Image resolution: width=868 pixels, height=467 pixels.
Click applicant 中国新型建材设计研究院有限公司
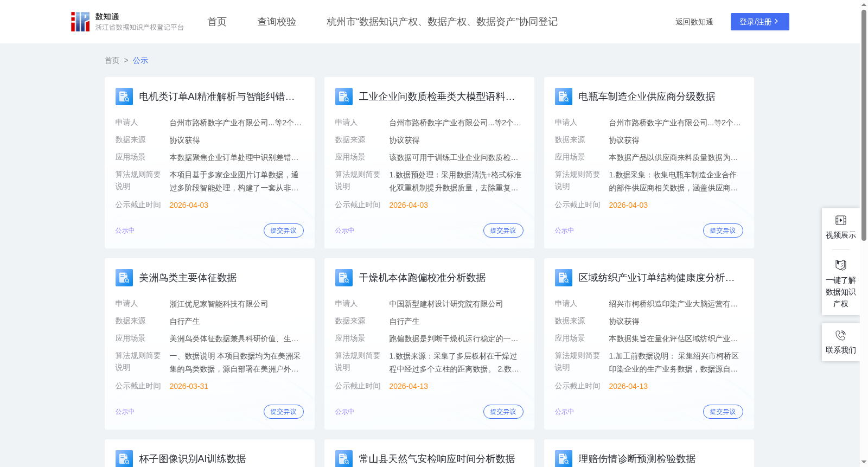point(446,304)
